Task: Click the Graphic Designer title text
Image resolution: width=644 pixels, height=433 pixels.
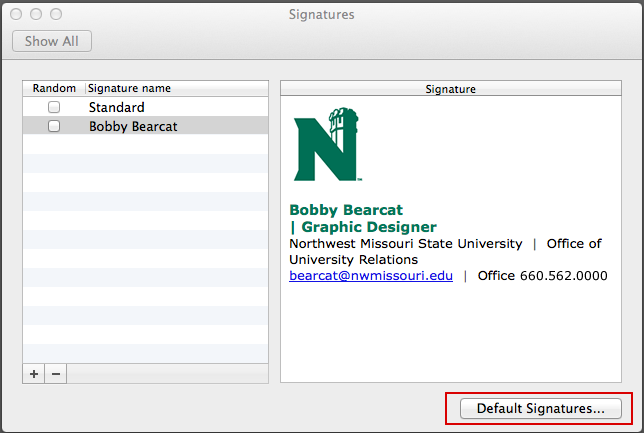Action: (x=369, y=227)
